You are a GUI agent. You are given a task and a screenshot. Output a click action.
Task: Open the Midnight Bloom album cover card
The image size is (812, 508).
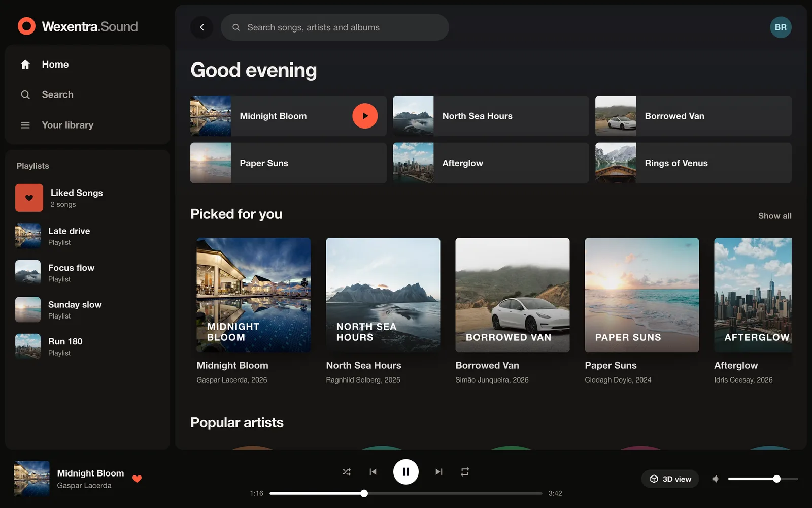point(254,295)
